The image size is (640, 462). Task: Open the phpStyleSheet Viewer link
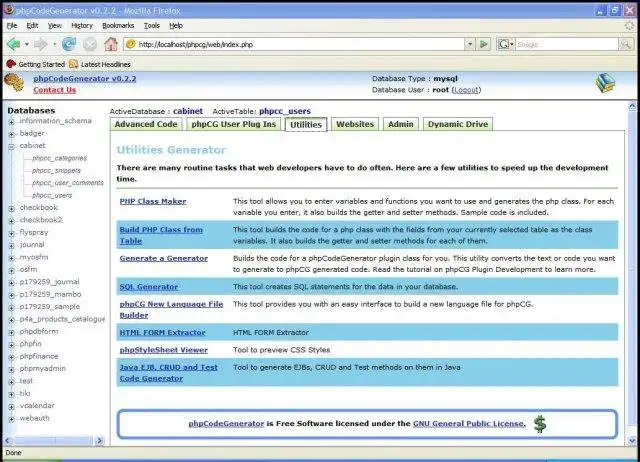[164, 350]
